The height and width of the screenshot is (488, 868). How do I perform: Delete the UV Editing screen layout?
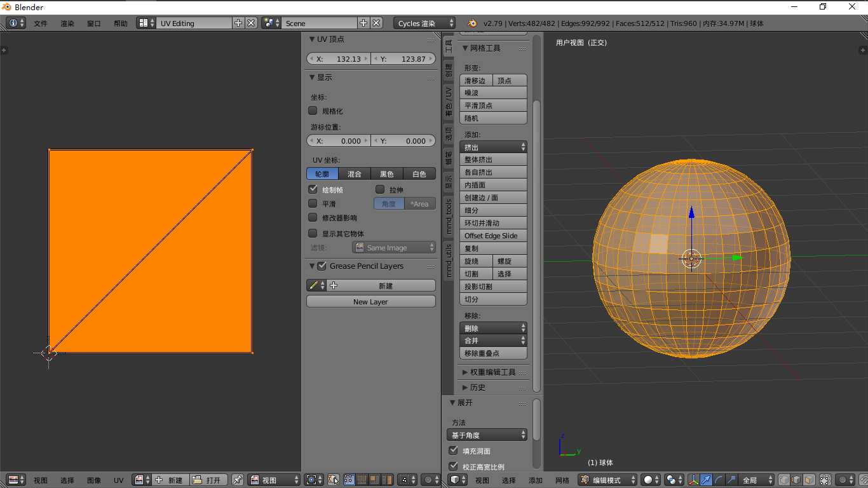(x=251, y=23)
